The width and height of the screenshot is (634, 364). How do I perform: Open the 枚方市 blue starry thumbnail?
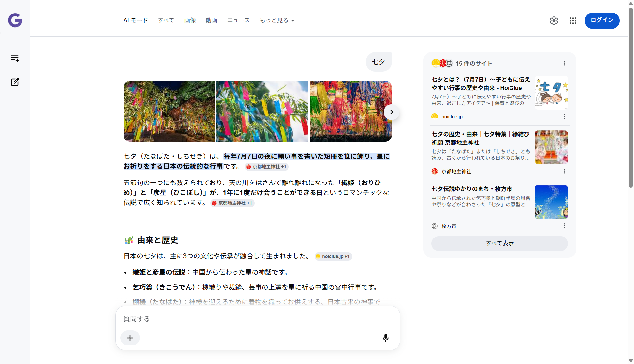coord(551,202)
